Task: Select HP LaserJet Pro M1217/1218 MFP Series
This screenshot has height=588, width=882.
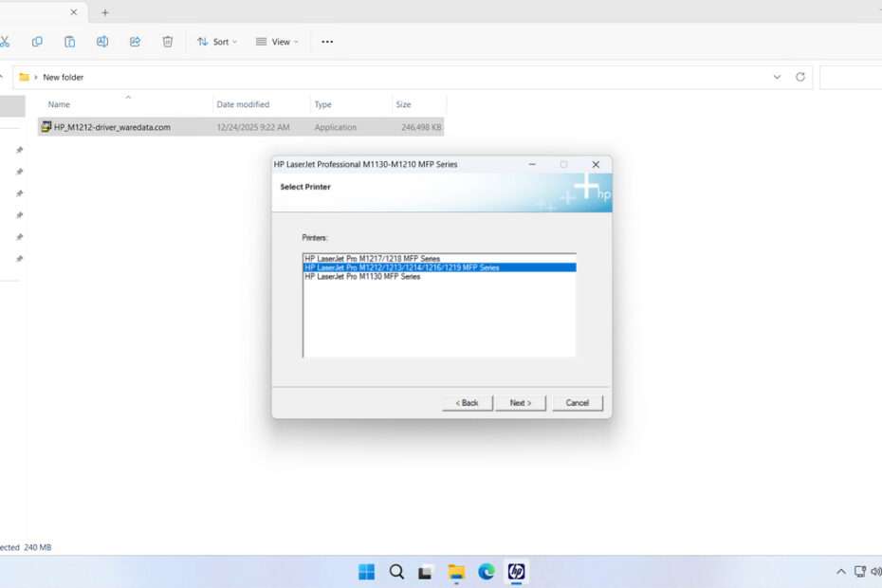Action: 372,258
